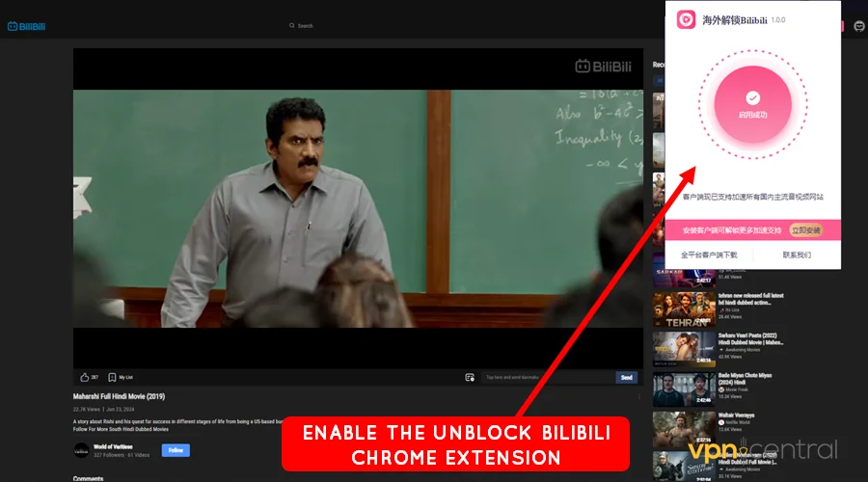Click the pink 立即安装 install button

tap(805, 230)
